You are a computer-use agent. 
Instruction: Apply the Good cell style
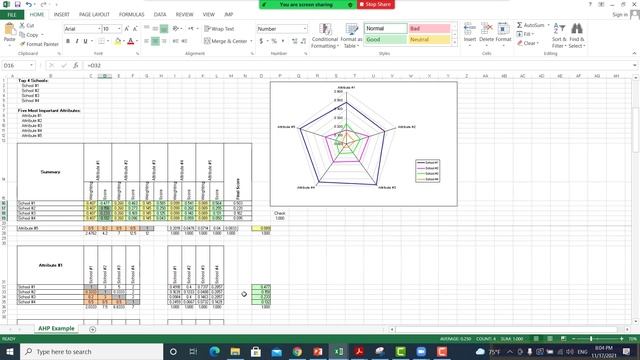(x=385, y=40)
